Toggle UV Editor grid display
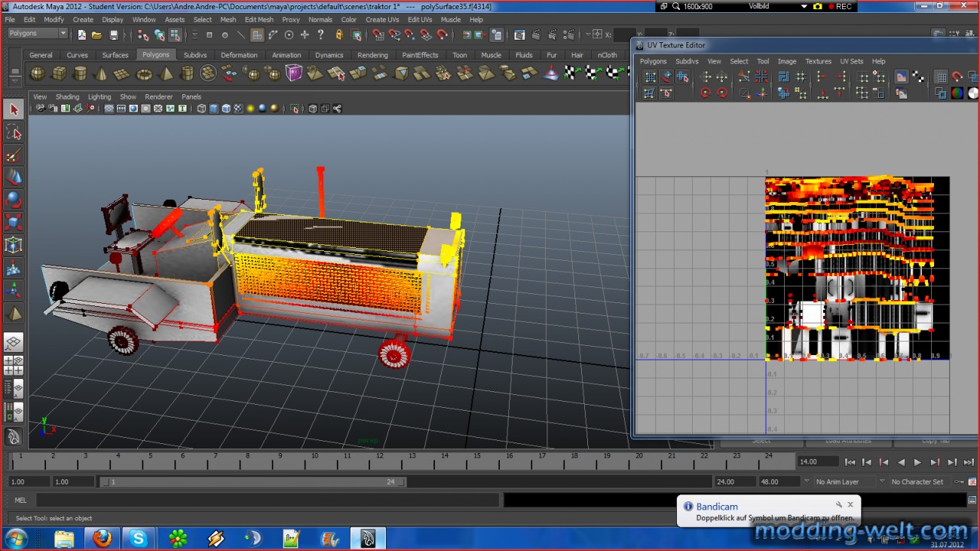 [x=941, y=77]
